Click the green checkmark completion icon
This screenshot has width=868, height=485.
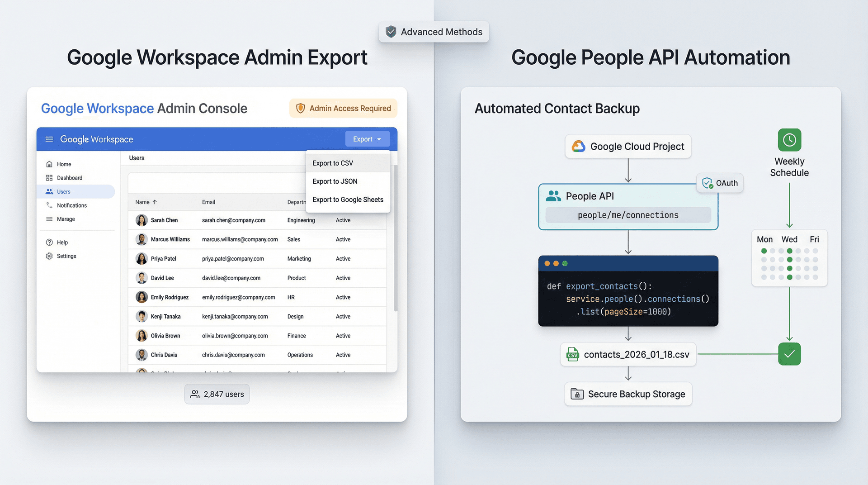(789, 354)
